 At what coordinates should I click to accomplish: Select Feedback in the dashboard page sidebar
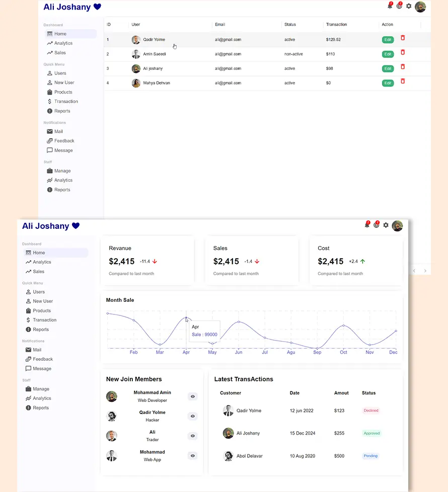pos(43,359)
